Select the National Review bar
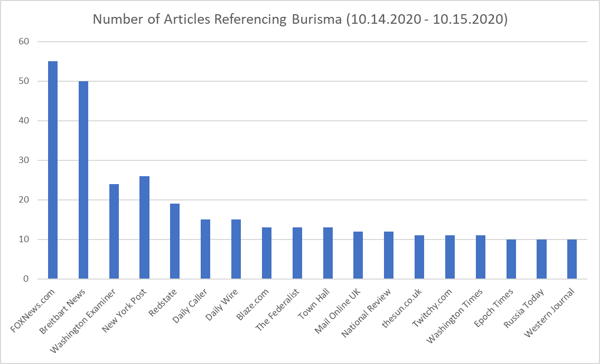Image resolution: width=600 pixels, height=364 pixels. pos(389,255)
